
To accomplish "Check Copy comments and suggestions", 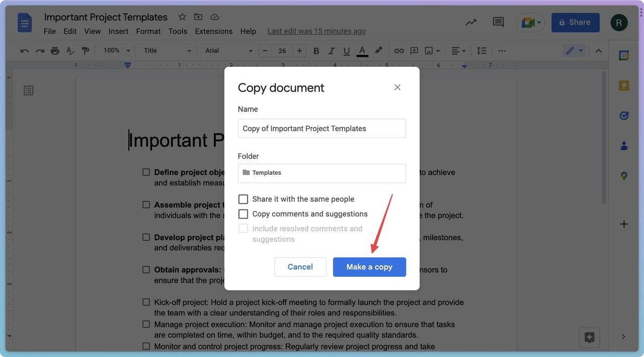I will (x=243, y=214).
